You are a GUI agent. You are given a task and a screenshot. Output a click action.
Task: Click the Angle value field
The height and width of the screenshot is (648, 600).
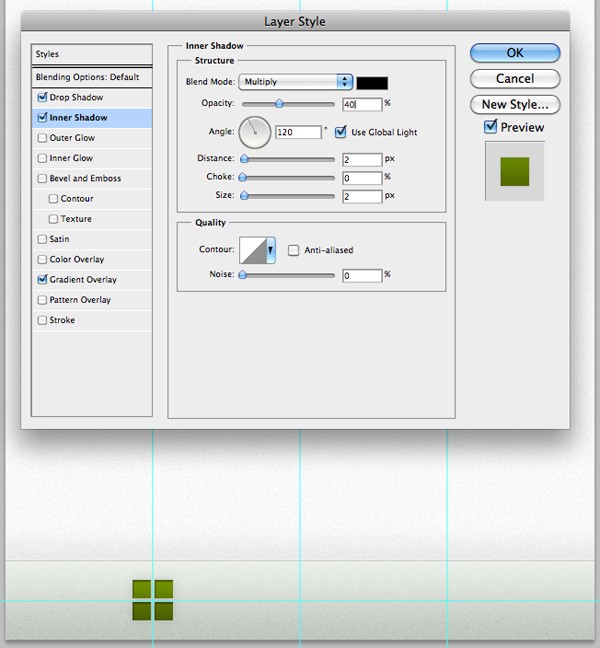point(298,132)
